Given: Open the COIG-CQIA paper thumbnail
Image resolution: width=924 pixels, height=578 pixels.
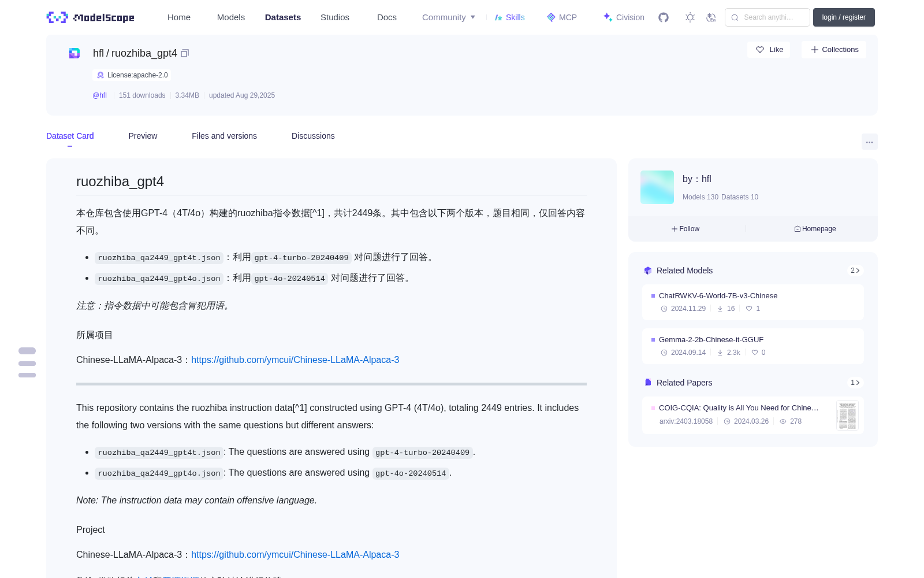Looking at the screenshot, I should [847, 415].
